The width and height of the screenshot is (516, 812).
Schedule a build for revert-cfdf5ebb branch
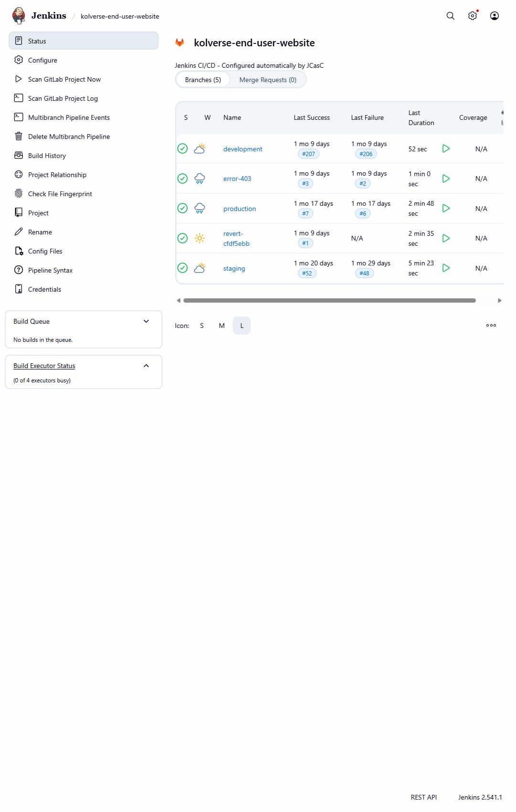click(446, 238)
